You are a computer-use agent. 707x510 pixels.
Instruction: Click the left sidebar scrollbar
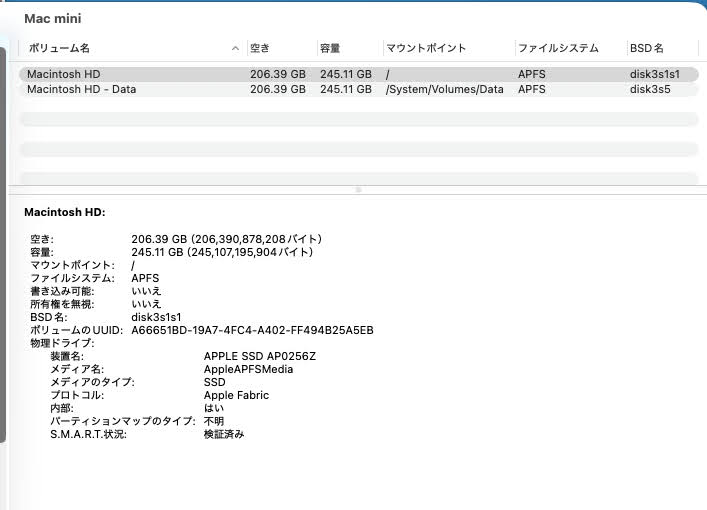pyautogui.click(x=2, y=244)
